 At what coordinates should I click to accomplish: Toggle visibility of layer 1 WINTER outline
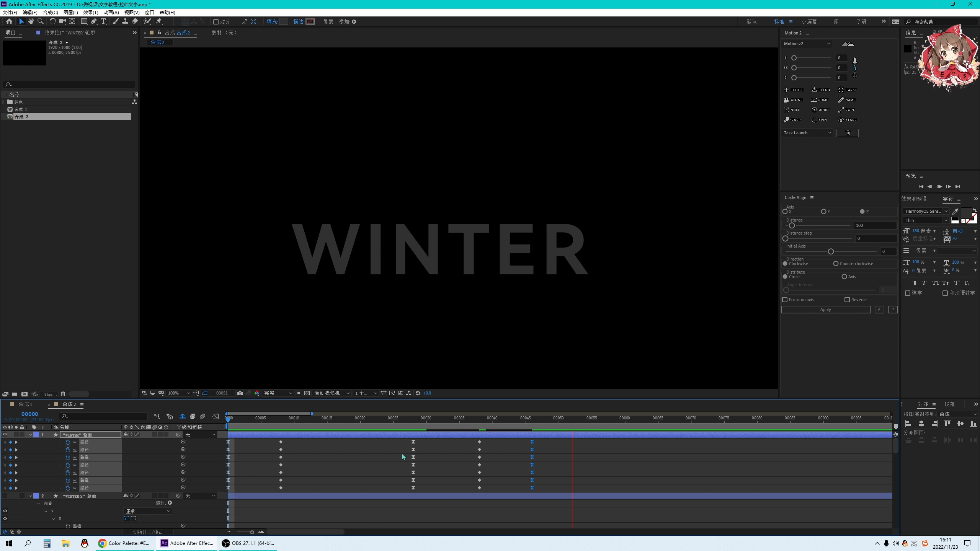point(5,434)
